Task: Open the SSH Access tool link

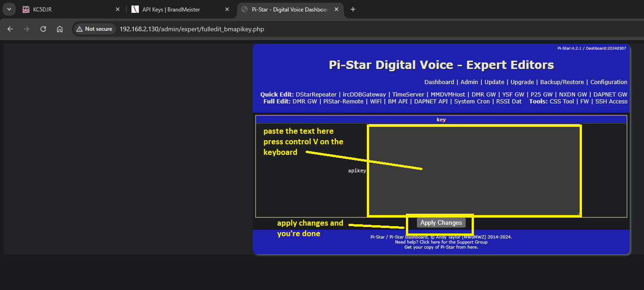Action: click(x=611, y=102)
